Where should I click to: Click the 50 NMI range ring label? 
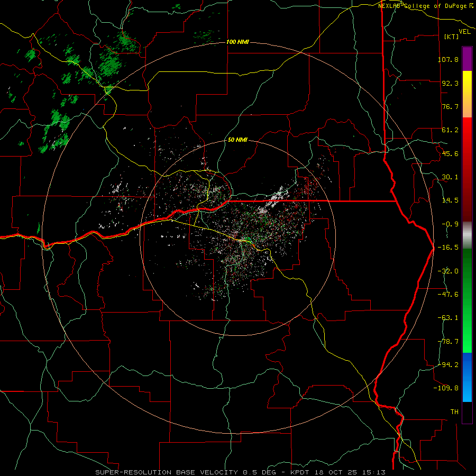(237, 140)
